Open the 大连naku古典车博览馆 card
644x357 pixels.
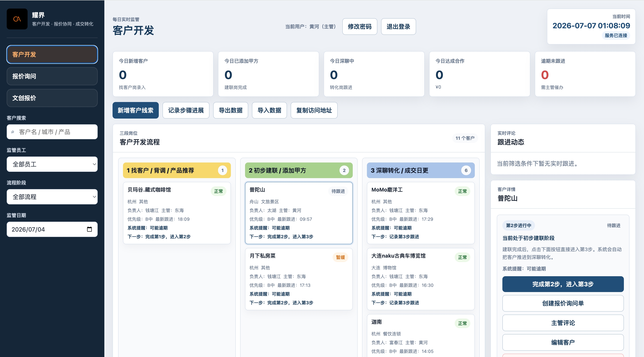coord(421,279)
